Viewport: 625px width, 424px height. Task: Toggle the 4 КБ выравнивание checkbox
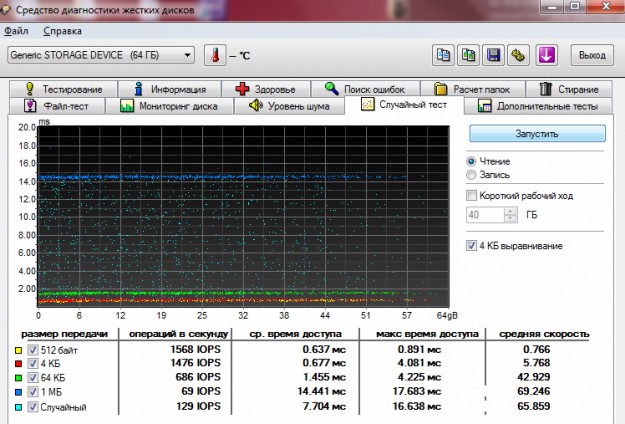pos(473,246)
